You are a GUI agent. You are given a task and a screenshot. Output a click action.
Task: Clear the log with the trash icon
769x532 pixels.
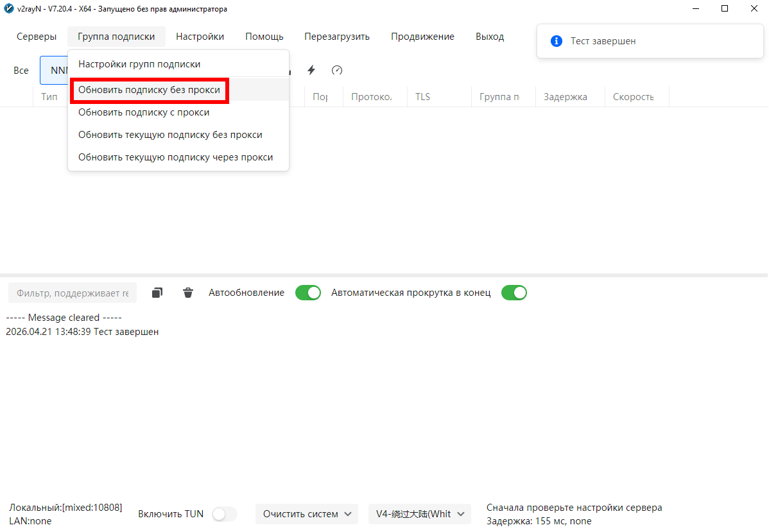[188, 293]
